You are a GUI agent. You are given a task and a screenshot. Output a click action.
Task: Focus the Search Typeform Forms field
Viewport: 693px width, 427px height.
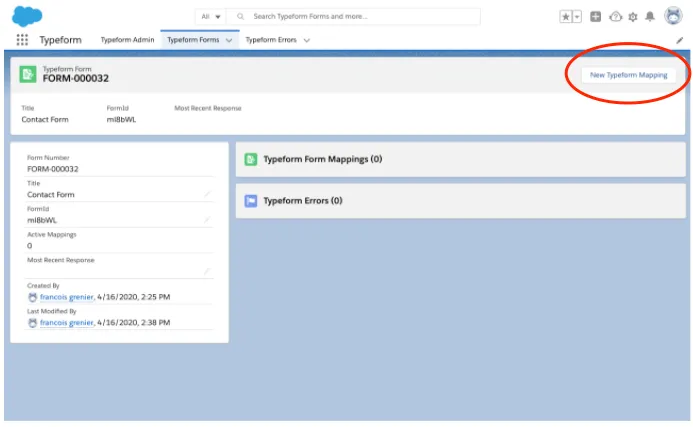(x=353, y=16)
